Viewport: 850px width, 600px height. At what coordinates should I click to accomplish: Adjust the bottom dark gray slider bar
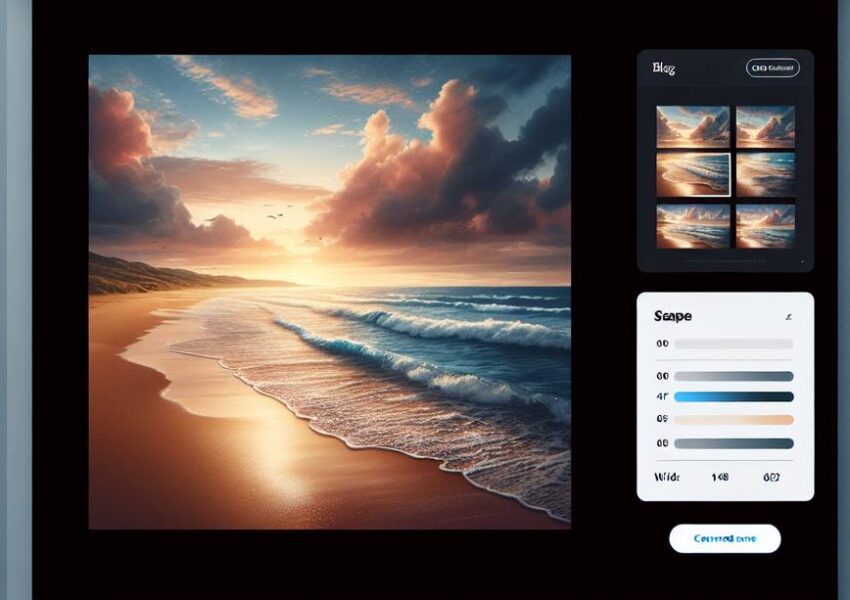coord(733,443)
